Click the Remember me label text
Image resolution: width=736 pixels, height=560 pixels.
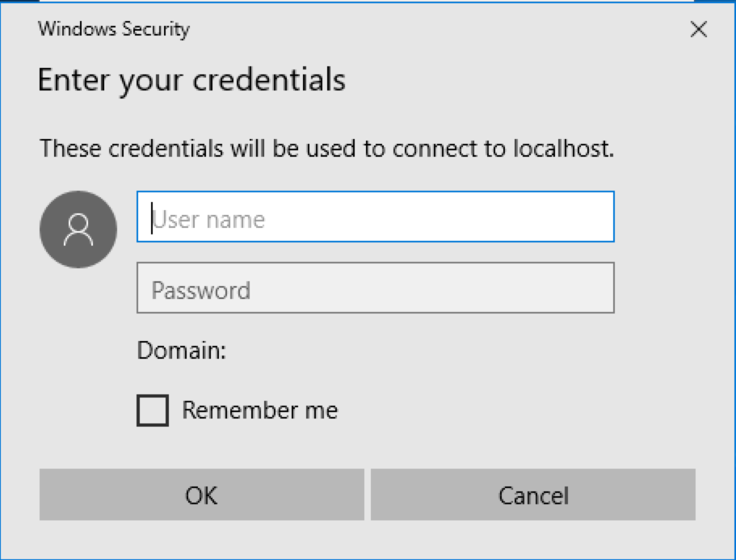point(259,411)
